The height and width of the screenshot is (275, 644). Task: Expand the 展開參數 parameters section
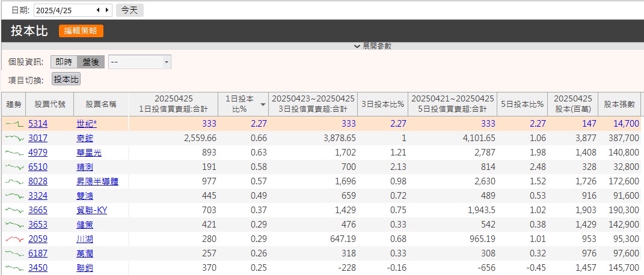373,46
